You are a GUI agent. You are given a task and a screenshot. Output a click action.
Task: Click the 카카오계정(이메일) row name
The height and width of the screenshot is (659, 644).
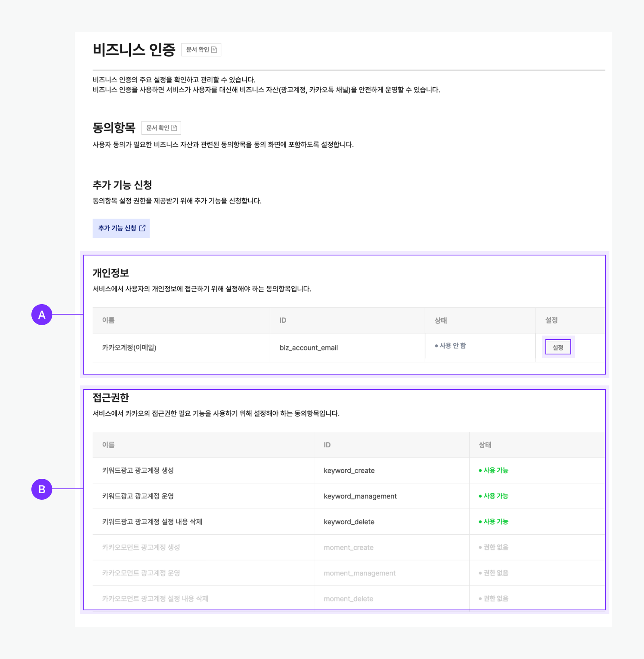coord(129,348)
